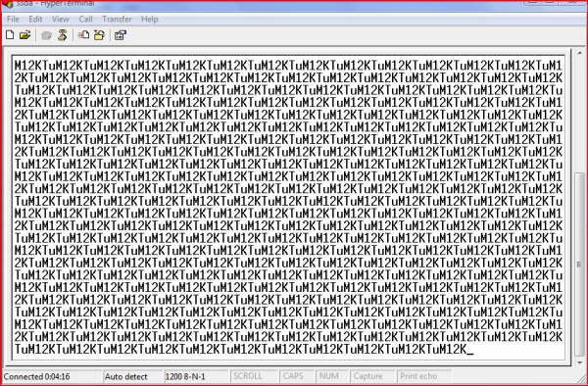
Task: Click the Open file folder icon
Action: tap(25, 35)
